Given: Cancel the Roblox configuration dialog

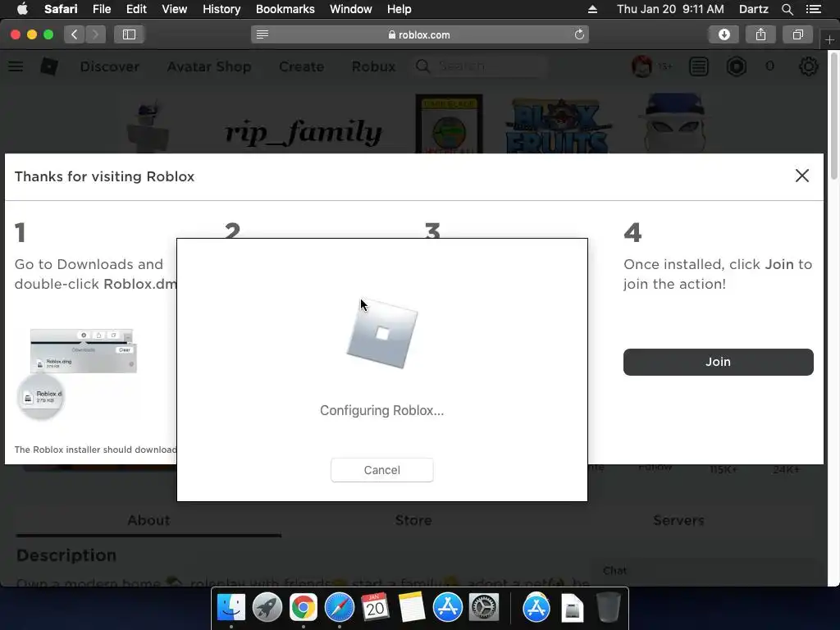Looking at the screenshot, I should pyautogui.click(x=381, y=470).
